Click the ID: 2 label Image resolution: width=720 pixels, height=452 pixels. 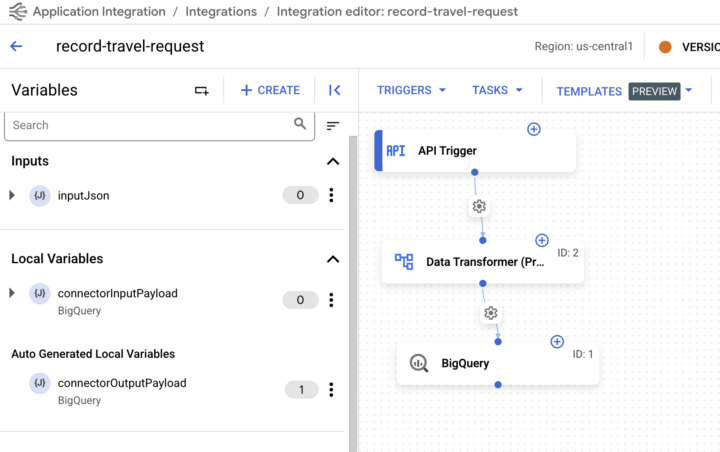pyautogui.click(x=568, y=253)
